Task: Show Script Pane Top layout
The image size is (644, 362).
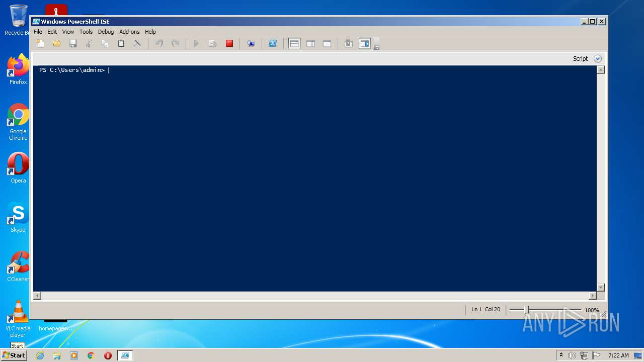Action: 294,44
